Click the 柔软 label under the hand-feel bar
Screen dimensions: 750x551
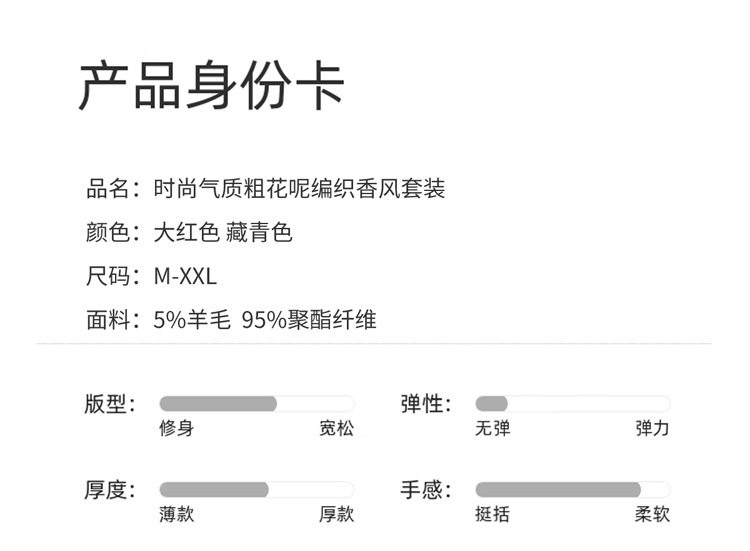(652, 514)
